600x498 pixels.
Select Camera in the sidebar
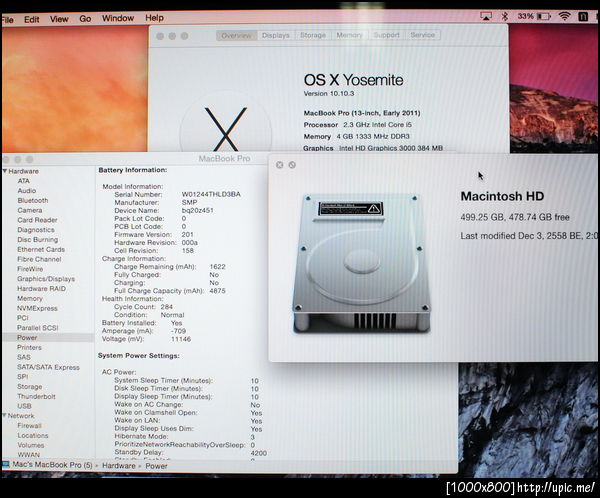(x=30, y=210)
